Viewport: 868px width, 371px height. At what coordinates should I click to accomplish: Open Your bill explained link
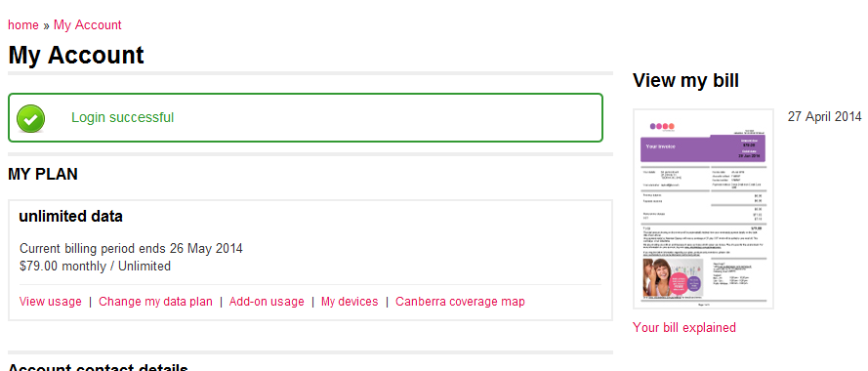(x=684, y=327)
